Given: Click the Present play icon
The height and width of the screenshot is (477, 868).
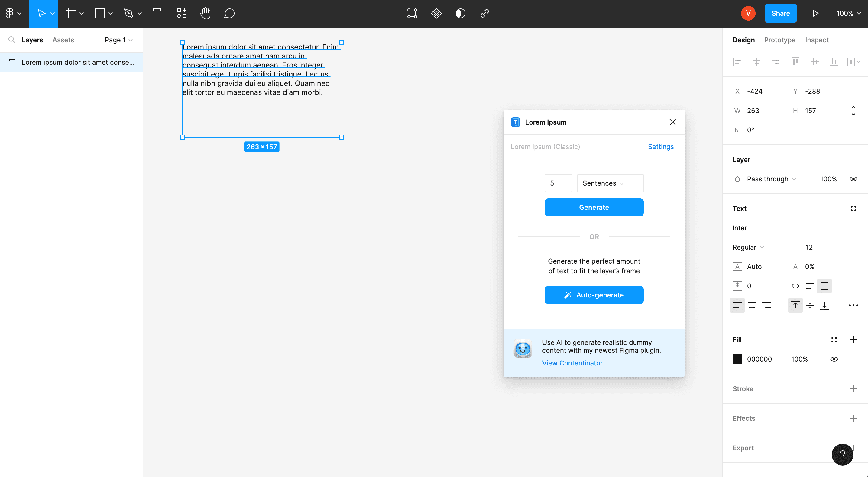Looking at the screenshot, I should pos(815,14).
